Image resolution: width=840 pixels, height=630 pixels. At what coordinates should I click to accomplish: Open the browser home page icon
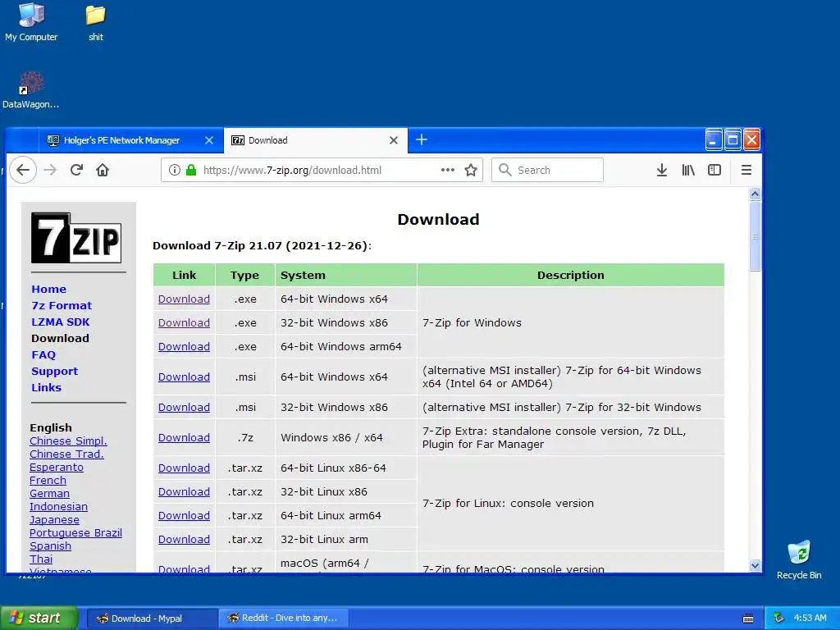click(x=103, y=170)
